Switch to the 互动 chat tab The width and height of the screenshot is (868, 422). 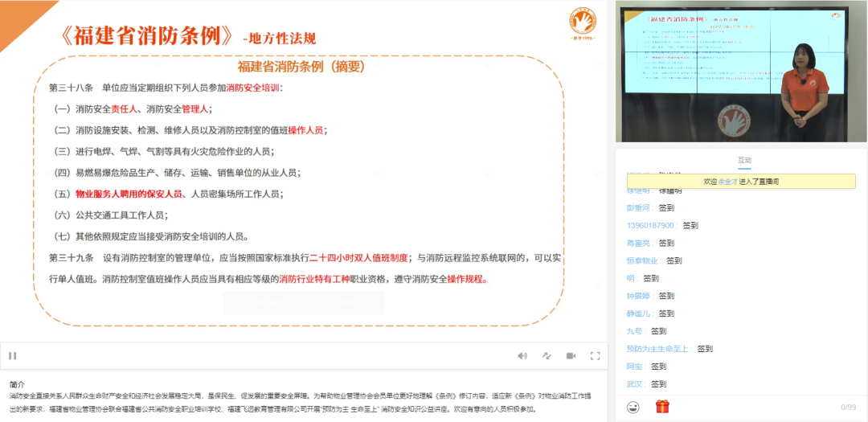click(x=744, y=161)
